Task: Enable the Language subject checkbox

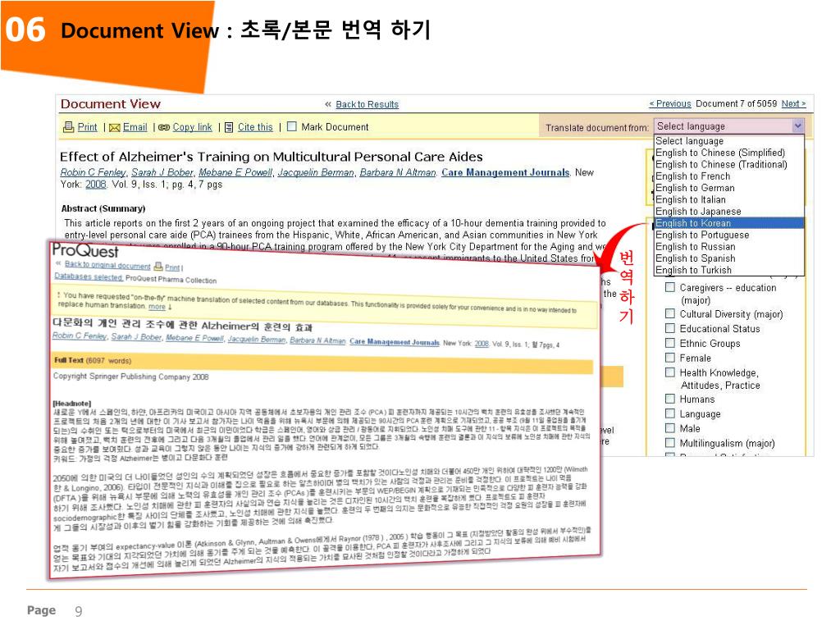Action: tap(669, 413)
